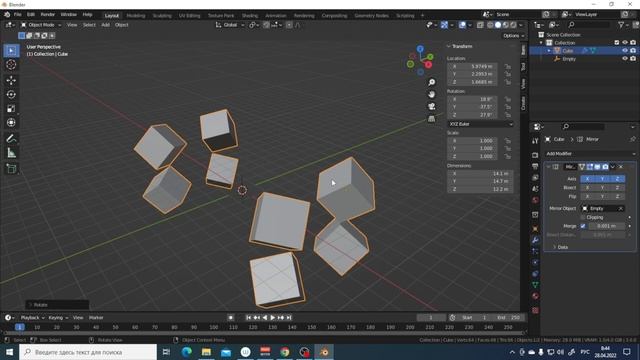Screen dimensions: 640x360
Task: Open the Keying dropdown in timeline
Action: pyautogui.click(x=58, y=318)
